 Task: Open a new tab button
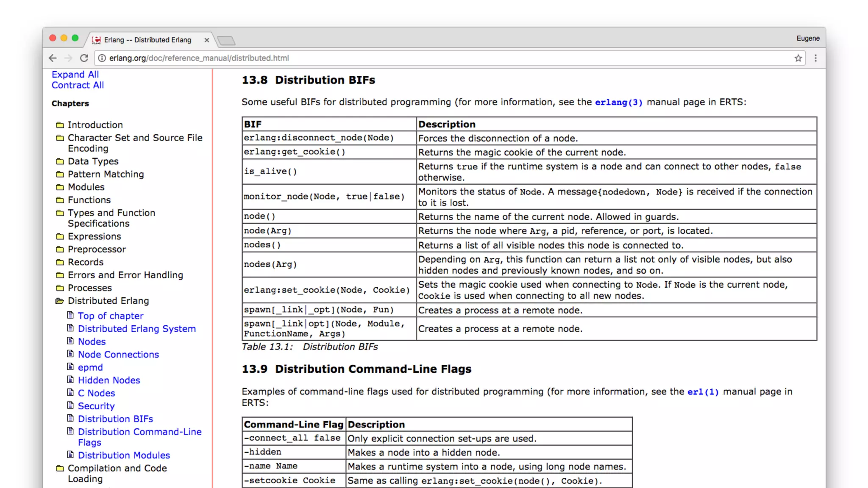[226, 41]
